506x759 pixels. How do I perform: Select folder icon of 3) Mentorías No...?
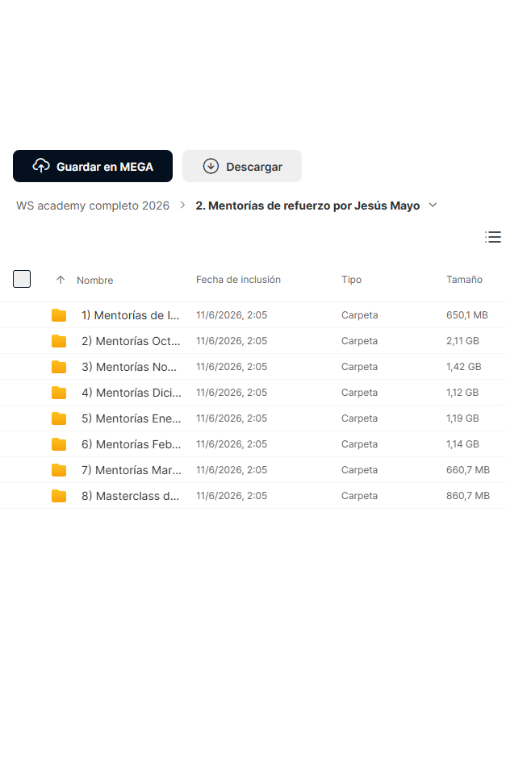point(59,367)
